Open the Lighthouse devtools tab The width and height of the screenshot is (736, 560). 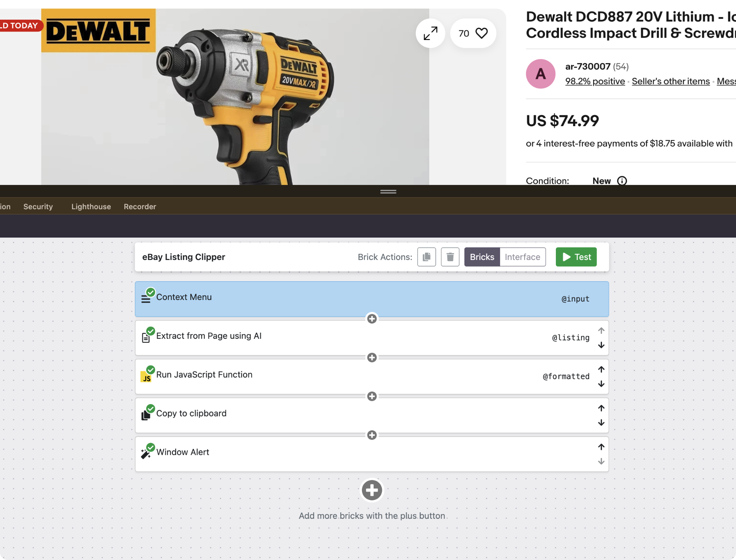91,207
